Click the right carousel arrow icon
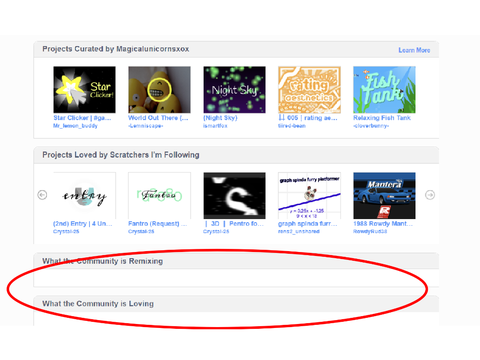480x360 pixels. pos(430,195)
